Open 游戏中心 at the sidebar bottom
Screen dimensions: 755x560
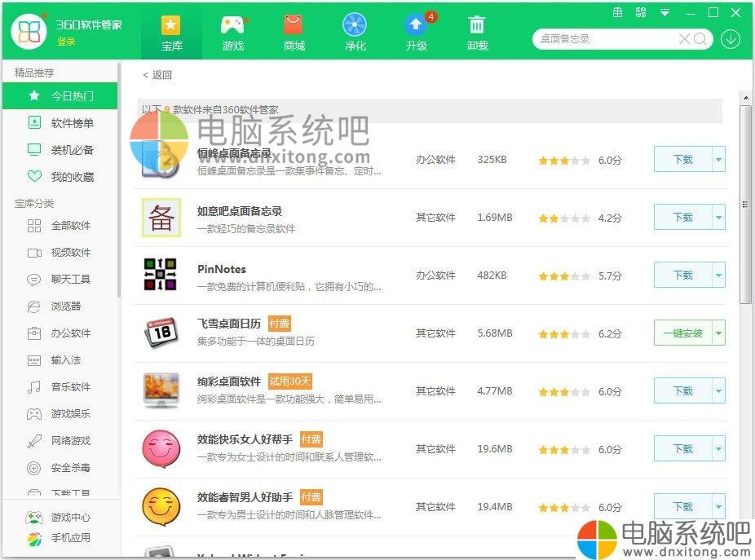coord(58,518)
